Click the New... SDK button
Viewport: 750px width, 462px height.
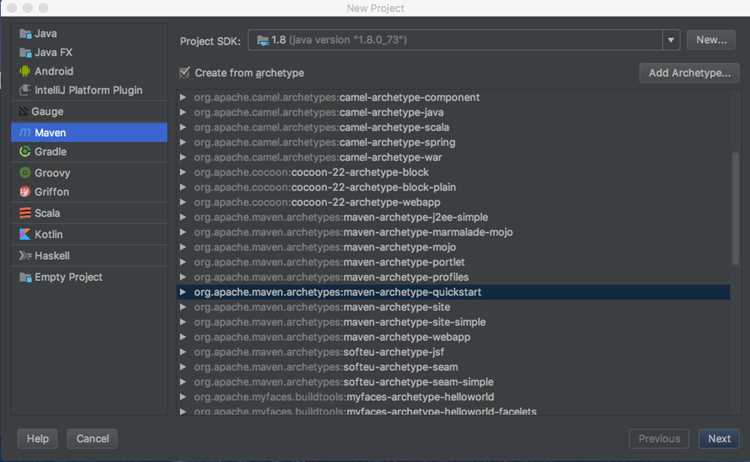tap(711, 40)
